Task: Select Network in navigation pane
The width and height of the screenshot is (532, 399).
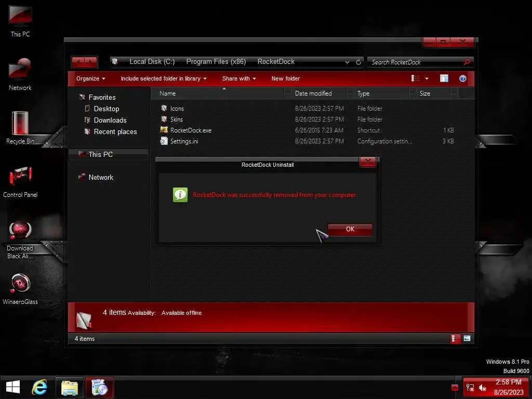Action: 101,178
